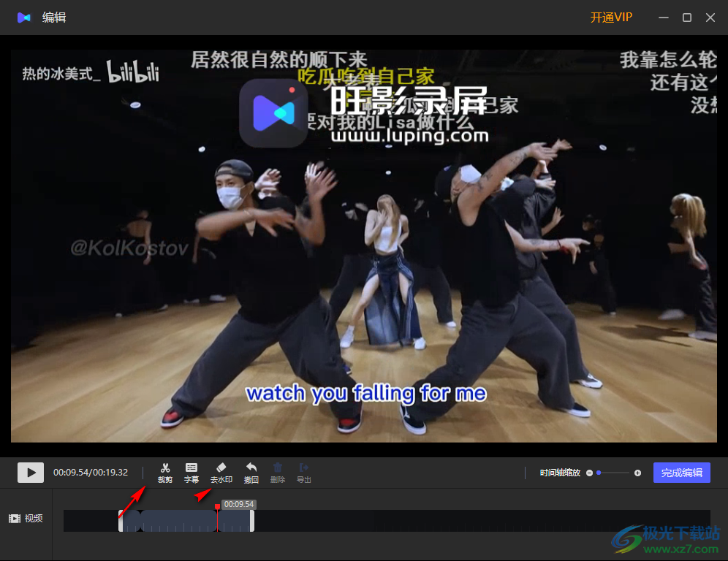Screen dimensions: 728x561
Task: Click the video track film icon
Action: click(x=15, y=519)
